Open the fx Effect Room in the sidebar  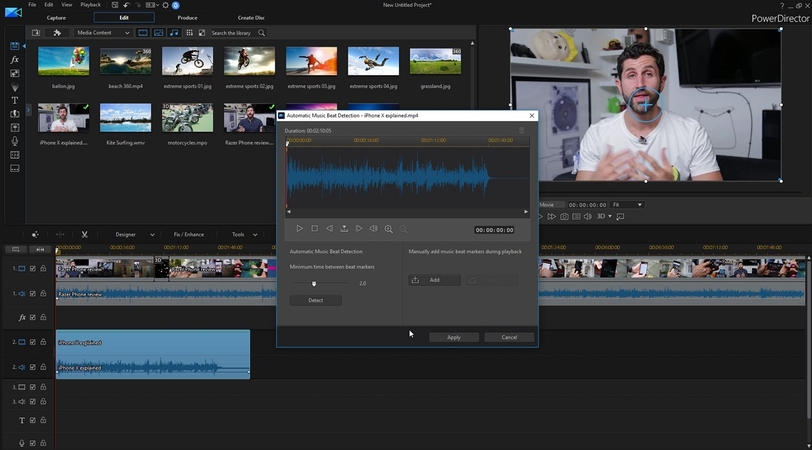tap(14, 60)
